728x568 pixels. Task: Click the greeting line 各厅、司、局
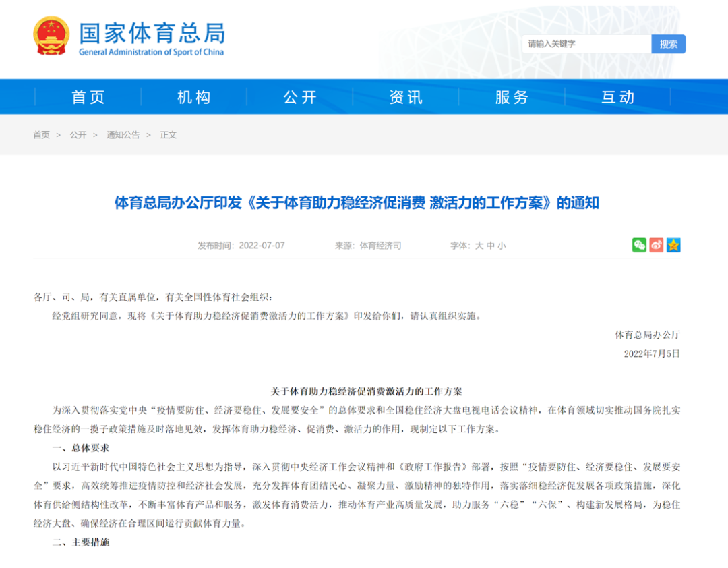(153, 297)
